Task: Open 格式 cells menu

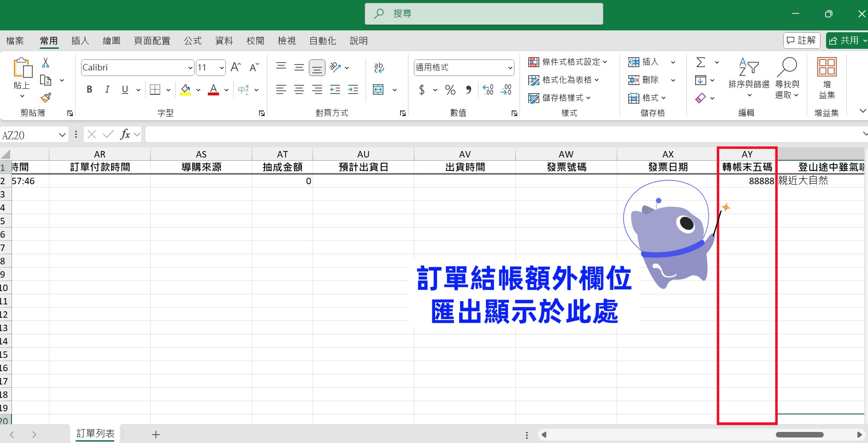Action: (647, 98)
